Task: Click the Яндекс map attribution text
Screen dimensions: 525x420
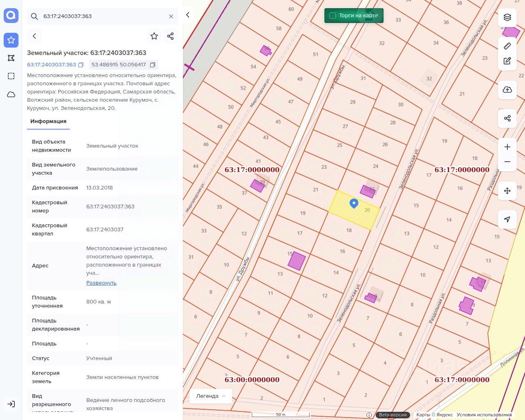Action: pyautogui.click(x=435, y=415)
